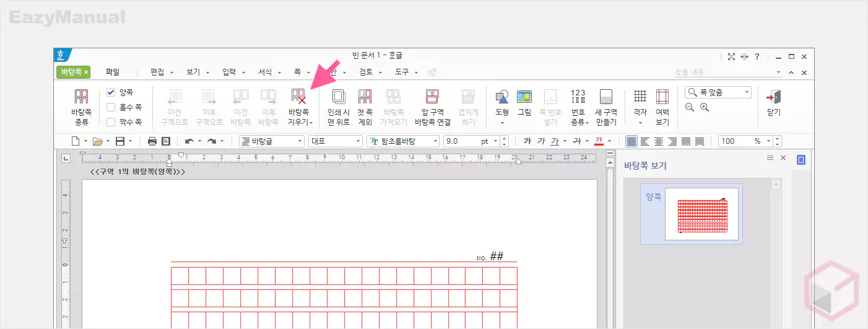Expand the undo history dropdown arrow
Image resolution: width=868 pixels, height=329 pixels.
(199, 141)
